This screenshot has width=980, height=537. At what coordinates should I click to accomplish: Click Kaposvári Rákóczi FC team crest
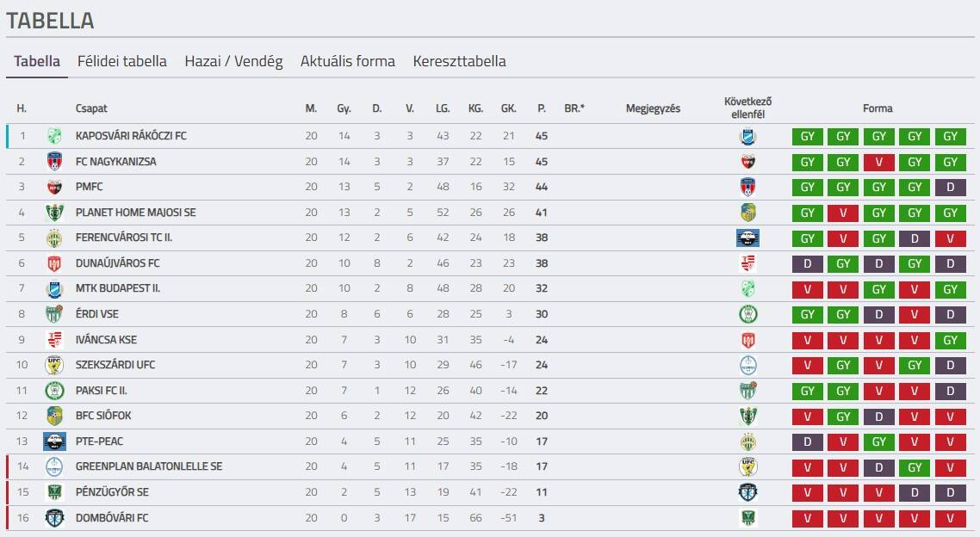pyautogui.click(x=54, y=136)
